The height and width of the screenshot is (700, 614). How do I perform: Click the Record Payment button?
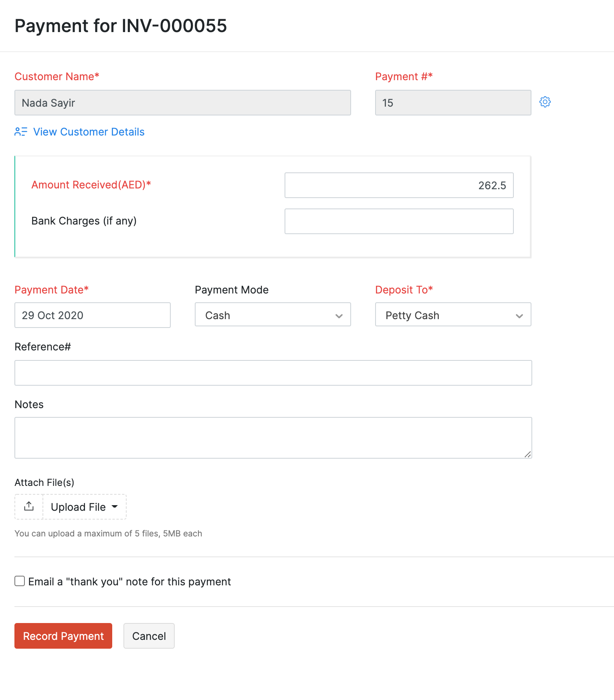pos(63,636)
